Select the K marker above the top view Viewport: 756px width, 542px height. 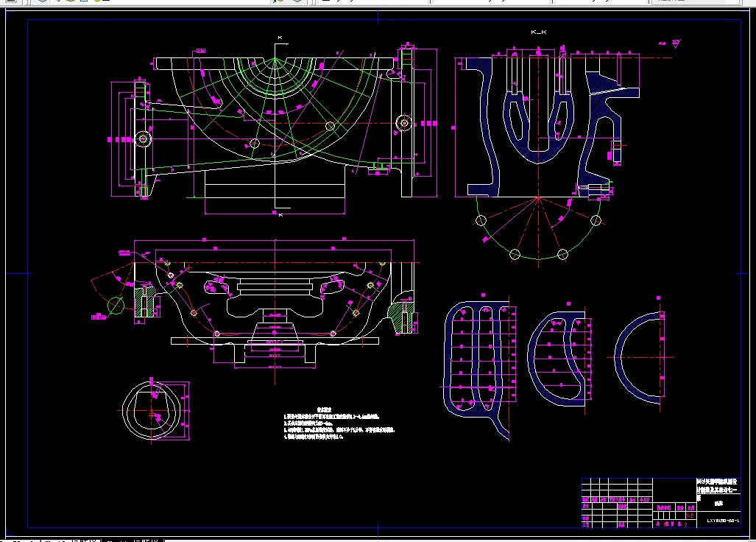click(280, 38)
